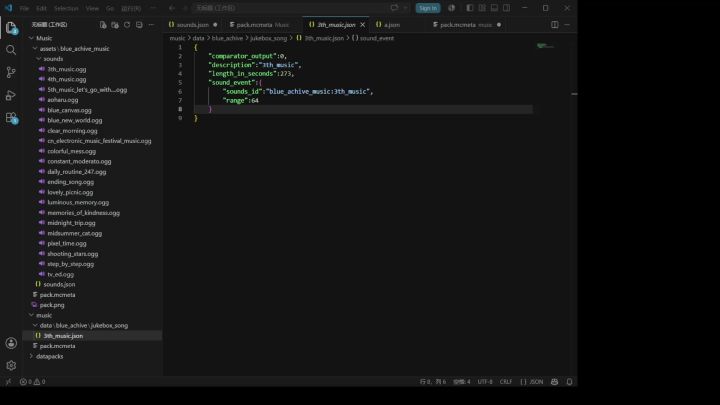Open the Selection menu
The height and width of the screenshot is (405, 720).
coord(66,8)
